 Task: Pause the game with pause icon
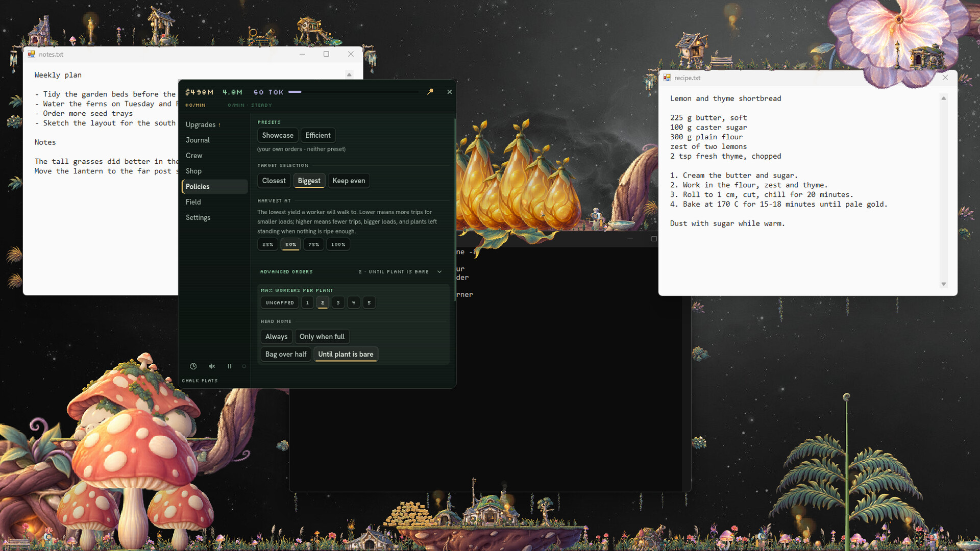point(230,366)
